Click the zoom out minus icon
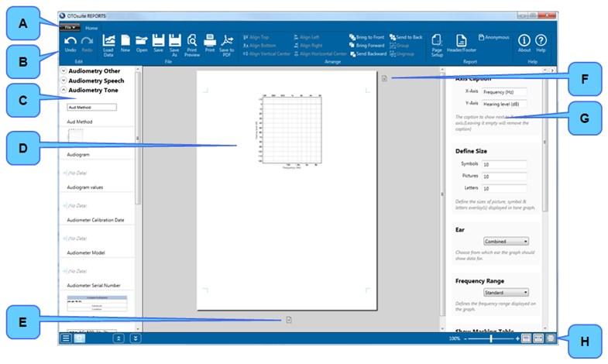The height and width of the screenshot is (364, 608). (465, 338)
